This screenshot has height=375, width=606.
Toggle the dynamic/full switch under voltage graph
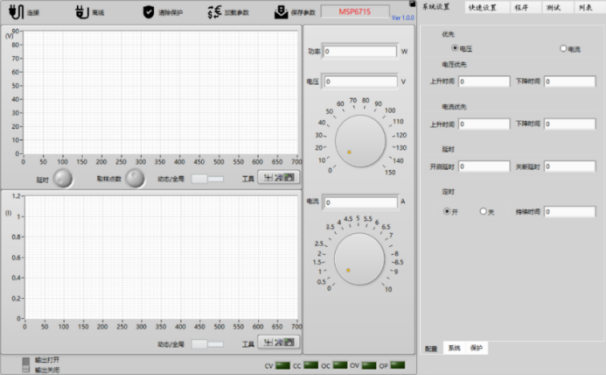[208, 179]
